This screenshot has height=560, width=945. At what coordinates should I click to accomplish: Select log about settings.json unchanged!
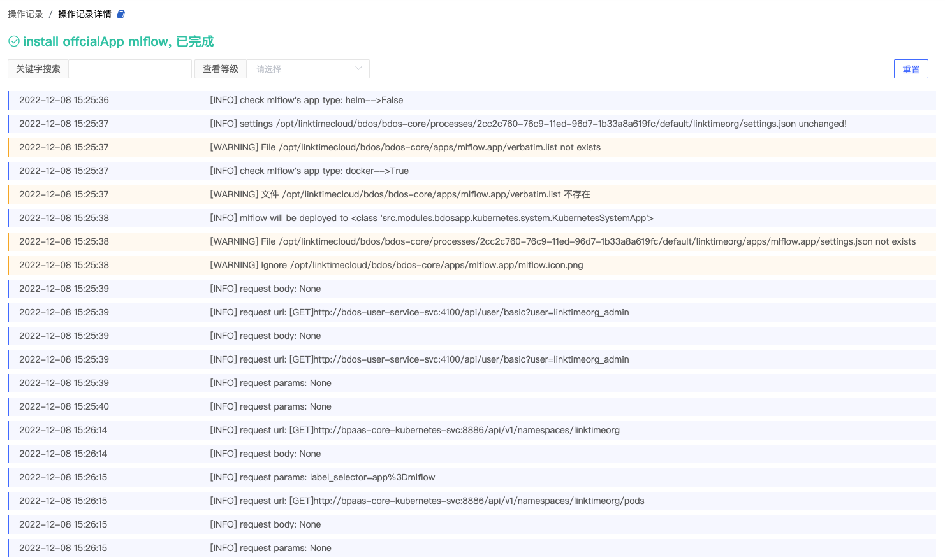pyautogui.click(x=472, y=124)
